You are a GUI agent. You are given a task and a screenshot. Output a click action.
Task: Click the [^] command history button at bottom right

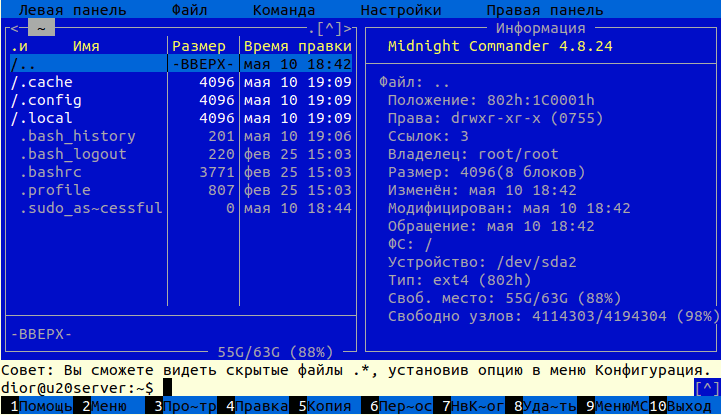707,388
